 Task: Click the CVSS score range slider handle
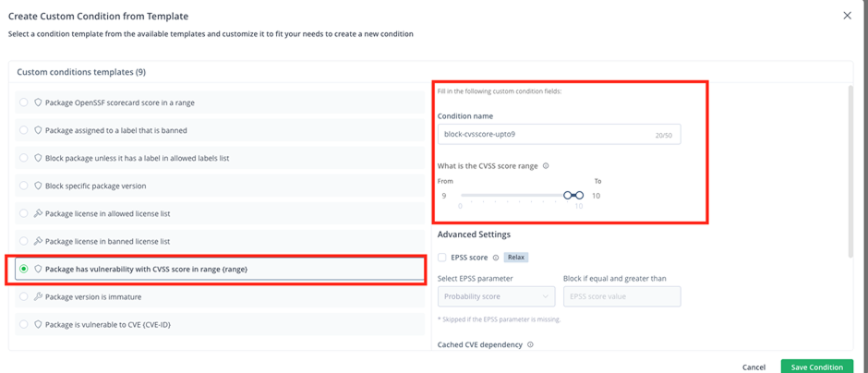(x=569, y=196)
